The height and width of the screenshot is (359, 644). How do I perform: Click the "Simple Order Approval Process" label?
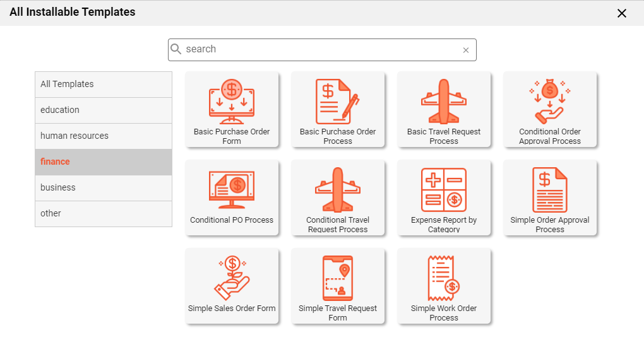pos(549,225)
